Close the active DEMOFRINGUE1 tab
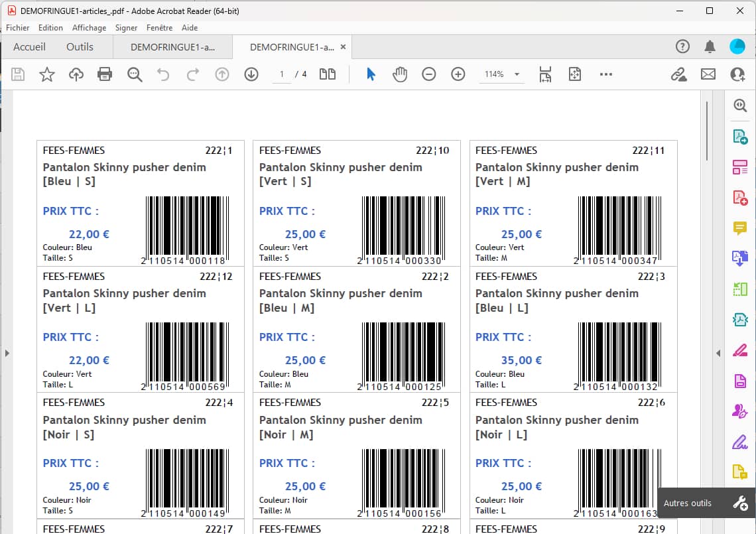This screenshot has height=534, width=756. coord(343,47)
